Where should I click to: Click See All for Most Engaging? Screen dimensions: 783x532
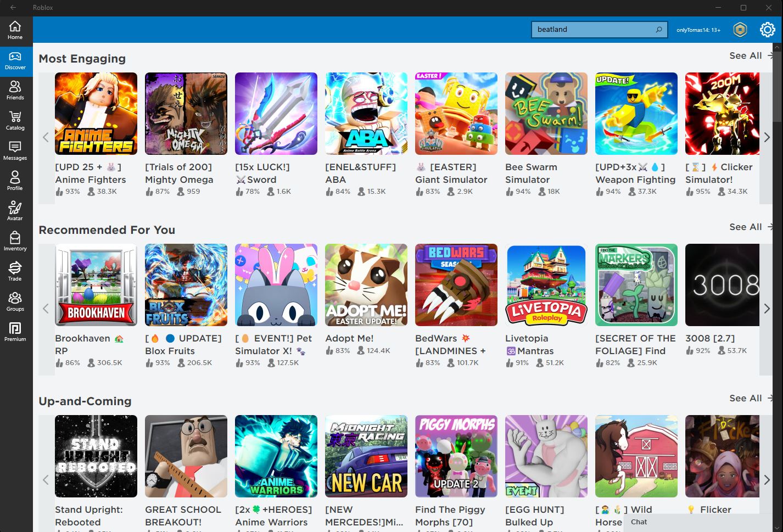pos(745,55)
